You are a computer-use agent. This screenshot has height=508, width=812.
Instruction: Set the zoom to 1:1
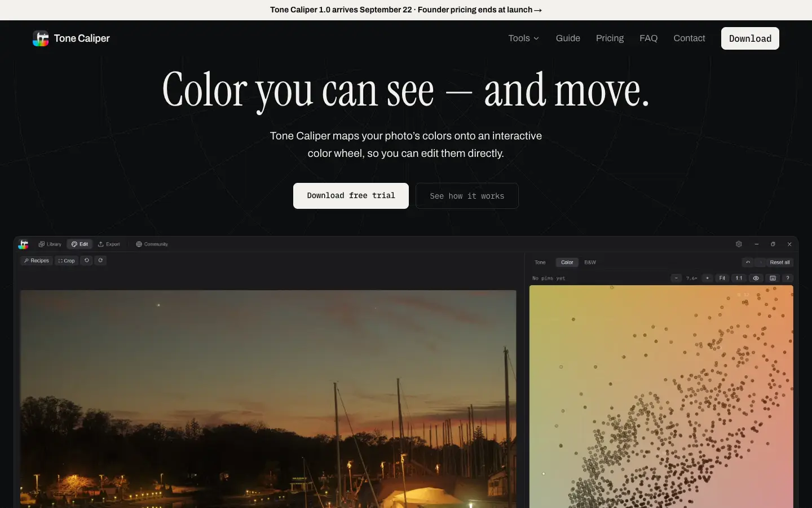pos(739,278)
